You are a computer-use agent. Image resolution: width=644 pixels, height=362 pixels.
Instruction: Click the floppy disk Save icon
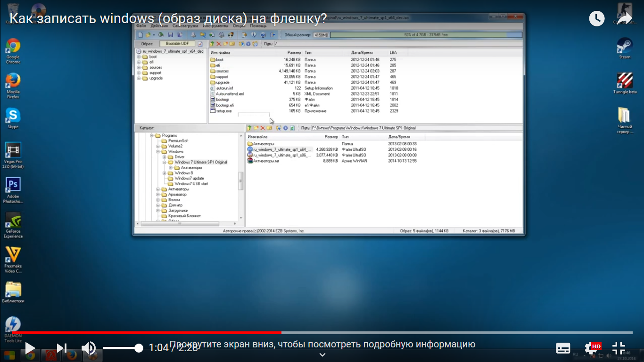click(170, 35)
